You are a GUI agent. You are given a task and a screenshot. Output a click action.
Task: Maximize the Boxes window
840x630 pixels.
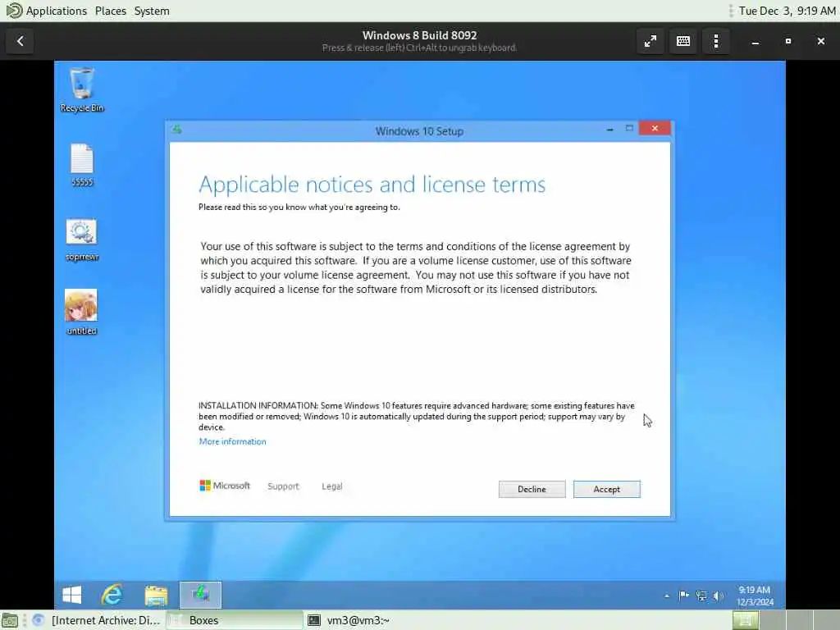[788, 41]
